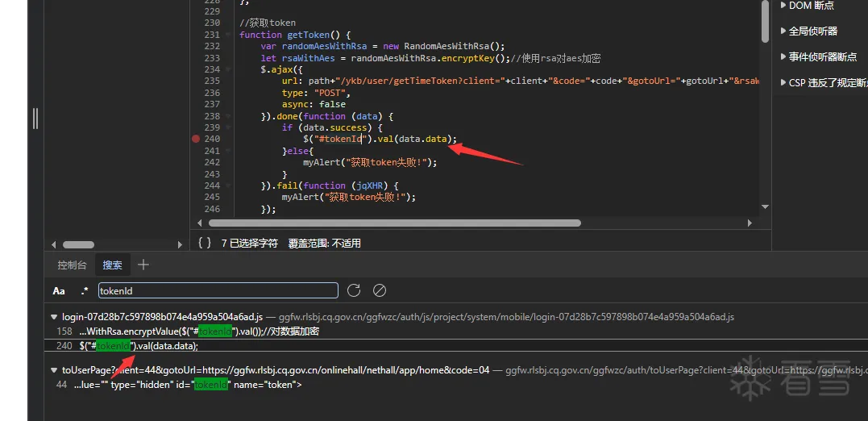Fold the getToken function at line 231
Viewport: 868px width, 421px height.
tap(228, 35)
